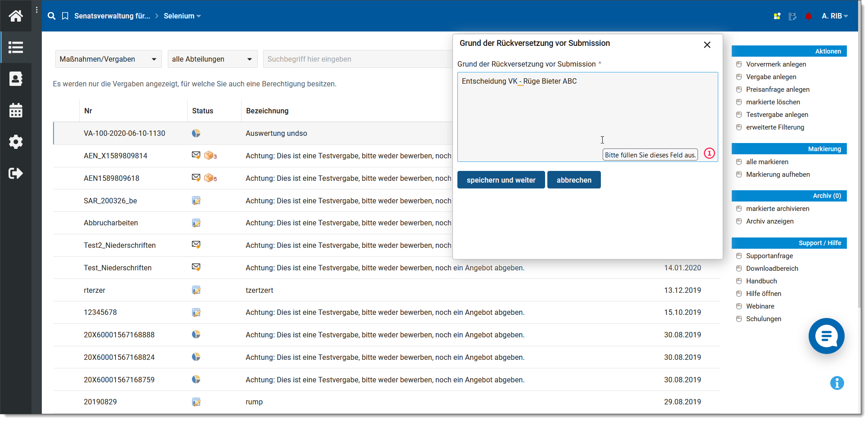
Task: Click the bookmark icon in header
Action: [65, 16]
